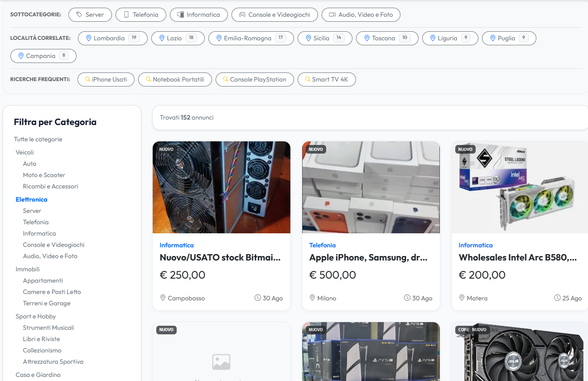Image resolution: width=588 pixels, height=381 pixels.
Task: Open Immobili category in sidebar
Action: coord(28,269)
